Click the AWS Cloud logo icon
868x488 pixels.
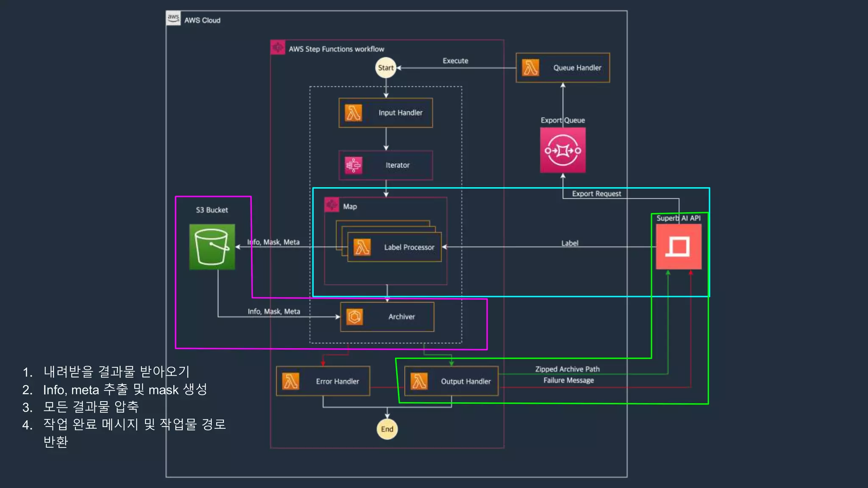point(173,19)
